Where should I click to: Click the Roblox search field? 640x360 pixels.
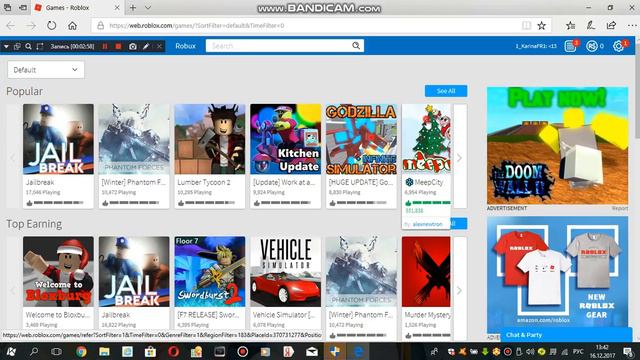[279, 46]
